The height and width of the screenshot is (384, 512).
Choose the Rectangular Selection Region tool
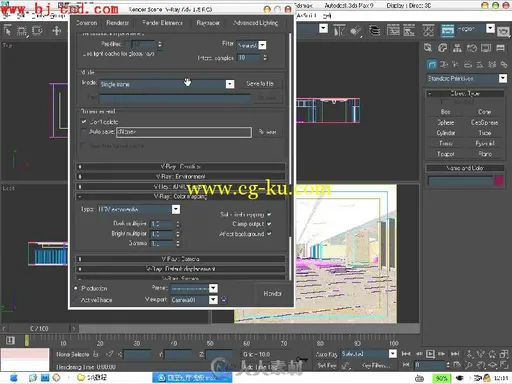[x=22, y=31]
